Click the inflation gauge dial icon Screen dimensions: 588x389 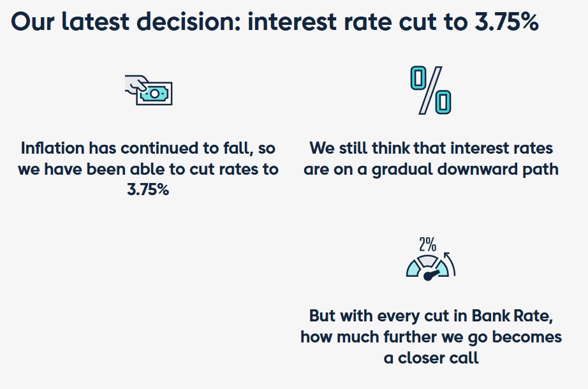point(427,268)
